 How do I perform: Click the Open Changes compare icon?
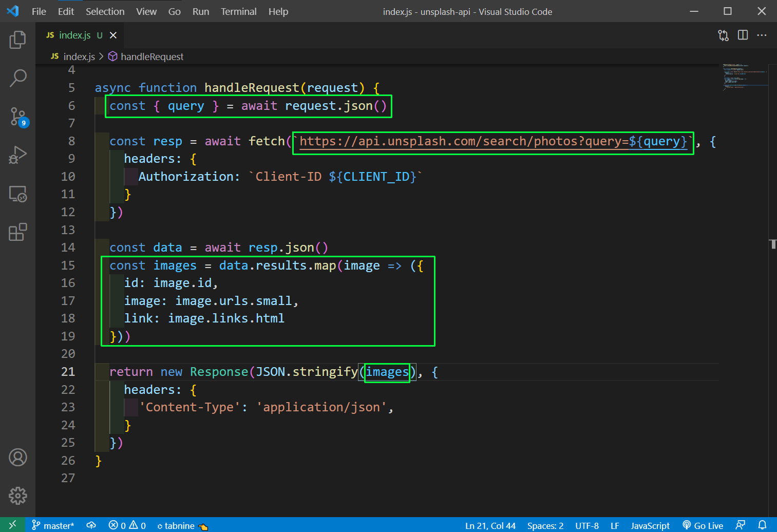tap(723, 35)
